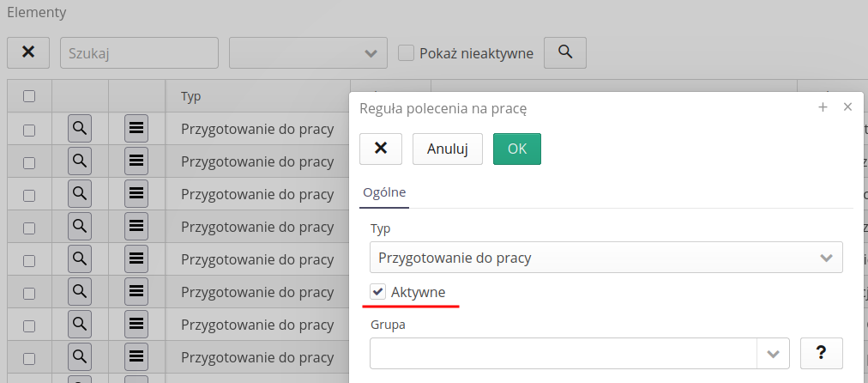Expand the Grupa dropdown arrow
Screen dimensions: 868x383
tap(775, 353)
